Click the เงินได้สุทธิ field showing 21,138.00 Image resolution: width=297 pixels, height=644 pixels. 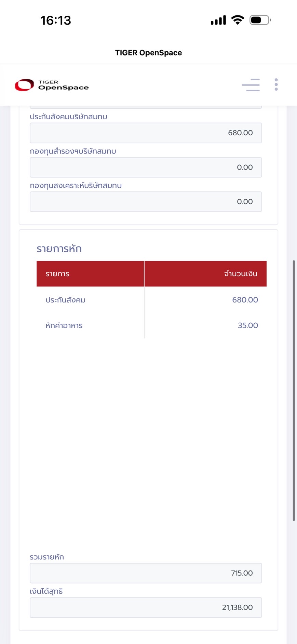146,607
